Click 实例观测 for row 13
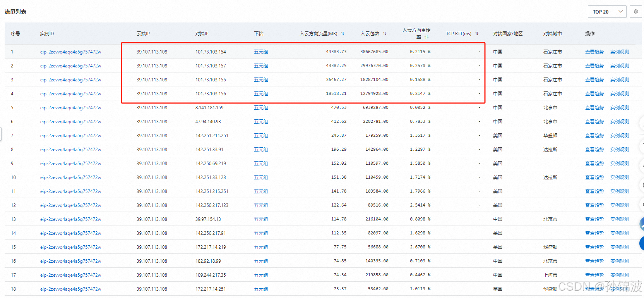Image resolution: width=644 pixels, height=298 pixels. click(620, 219)
